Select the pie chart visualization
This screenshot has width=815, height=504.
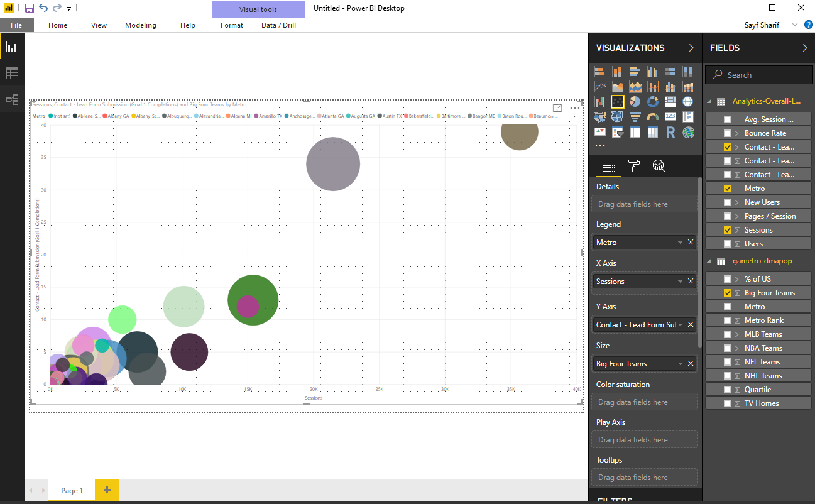[635, 102]
